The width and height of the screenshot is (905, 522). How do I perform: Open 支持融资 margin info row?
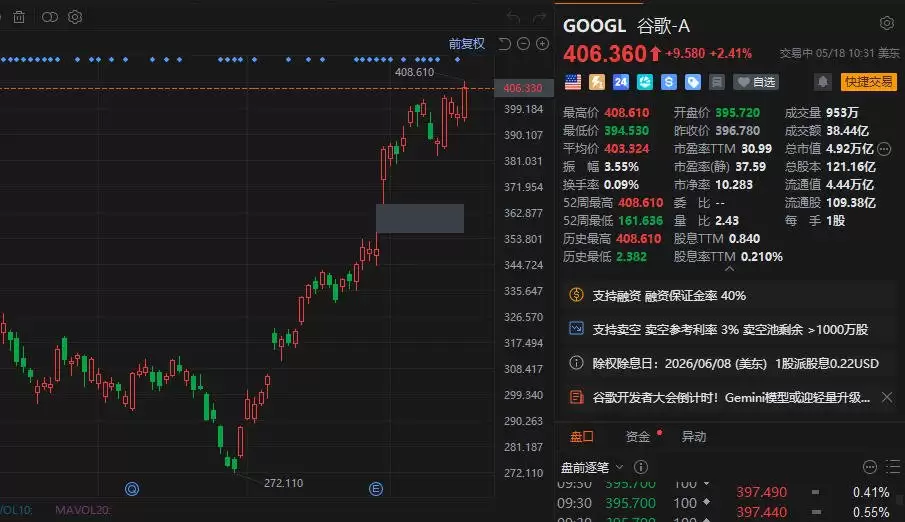point(728,296)
